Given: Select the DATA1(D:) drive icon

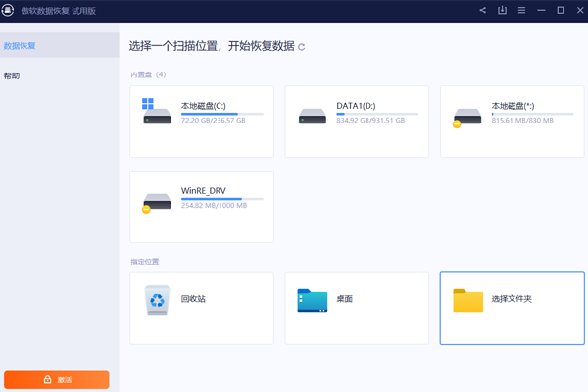Looking at the screenshot, I should point(312,116).
